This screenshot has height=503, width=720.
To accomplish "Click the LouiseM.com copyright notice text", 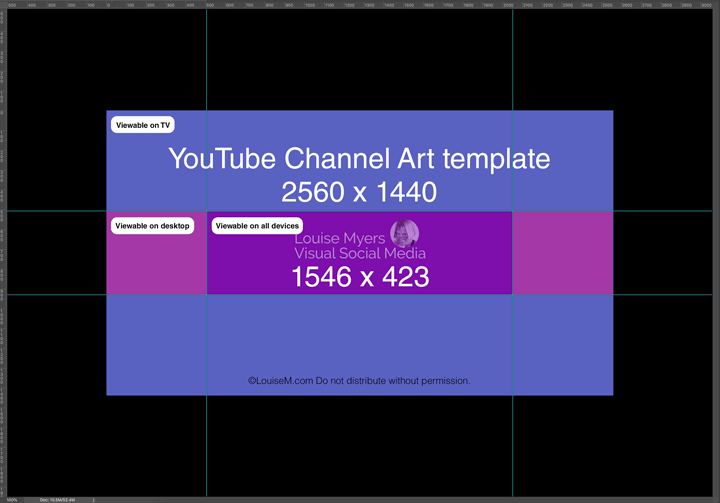I will (359, 381).
